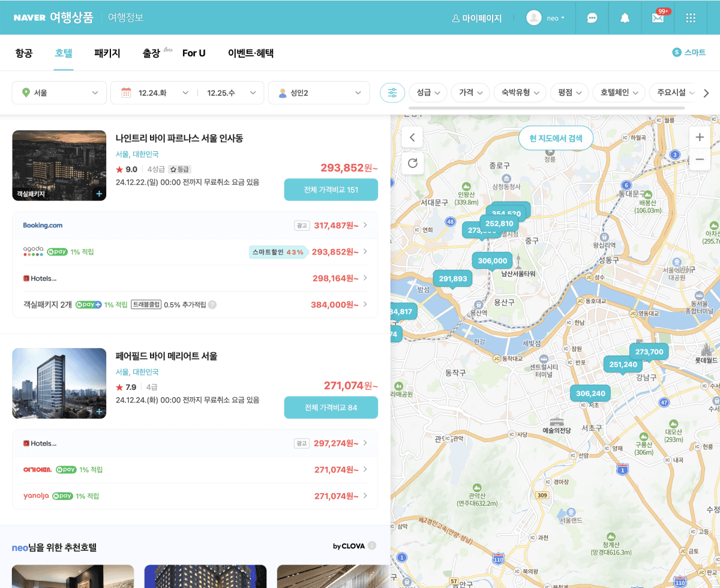Click the 251,240 price marker on map
This screenshot has height=588, width=720.
pos(623,364)
